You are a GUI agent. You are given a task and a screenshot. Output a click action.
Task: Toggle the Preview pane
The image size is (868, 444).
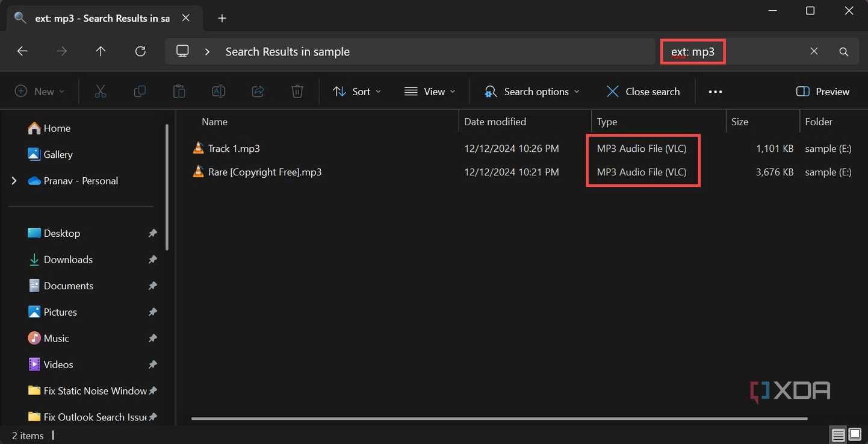(x=822, y=92)
